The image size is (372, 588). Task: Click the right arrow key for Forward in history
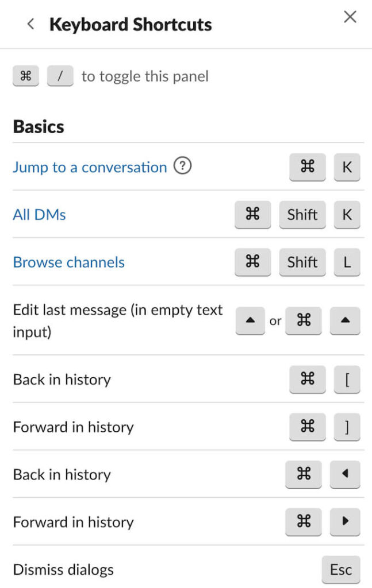coord(345,522)
